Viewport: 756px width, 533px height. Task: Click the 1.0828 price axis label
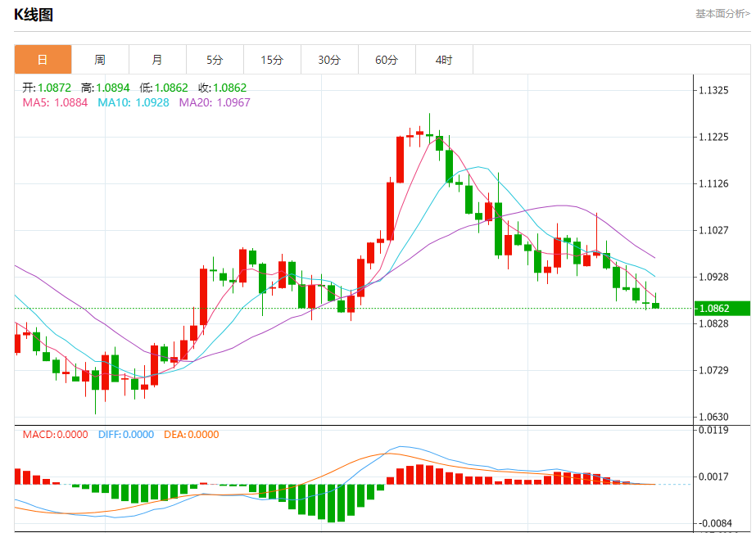pos(714,323)
